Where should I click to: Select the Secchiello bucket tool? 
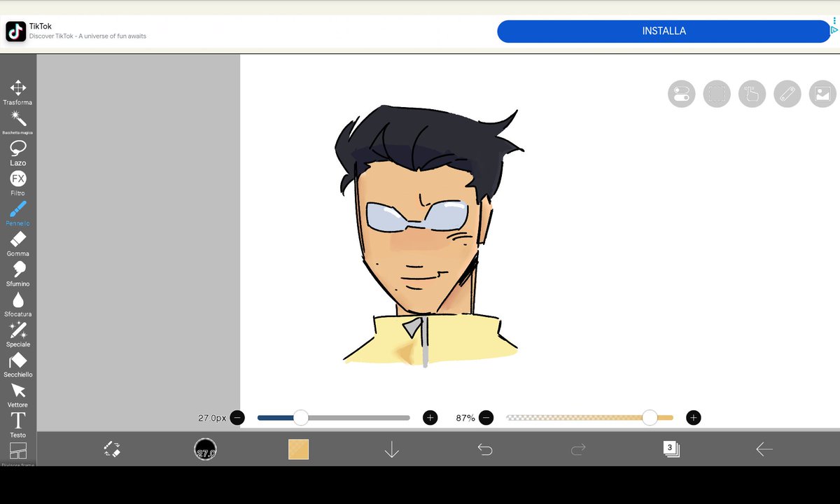(x=18, y=365)
